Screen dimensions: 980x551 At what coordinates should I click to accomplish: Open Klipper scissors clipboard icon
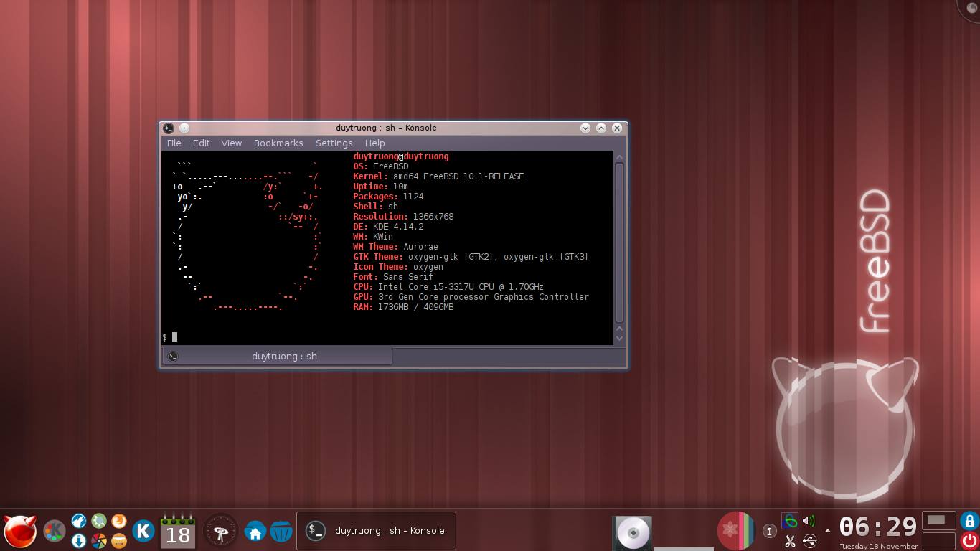click(x=790, y=541)
